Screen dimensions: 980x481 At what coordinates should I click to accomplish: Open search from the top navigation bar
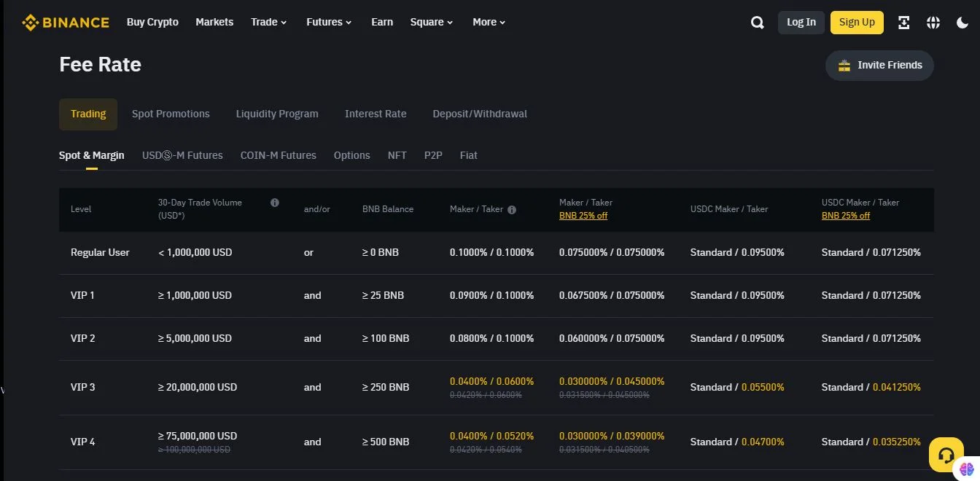757,22
